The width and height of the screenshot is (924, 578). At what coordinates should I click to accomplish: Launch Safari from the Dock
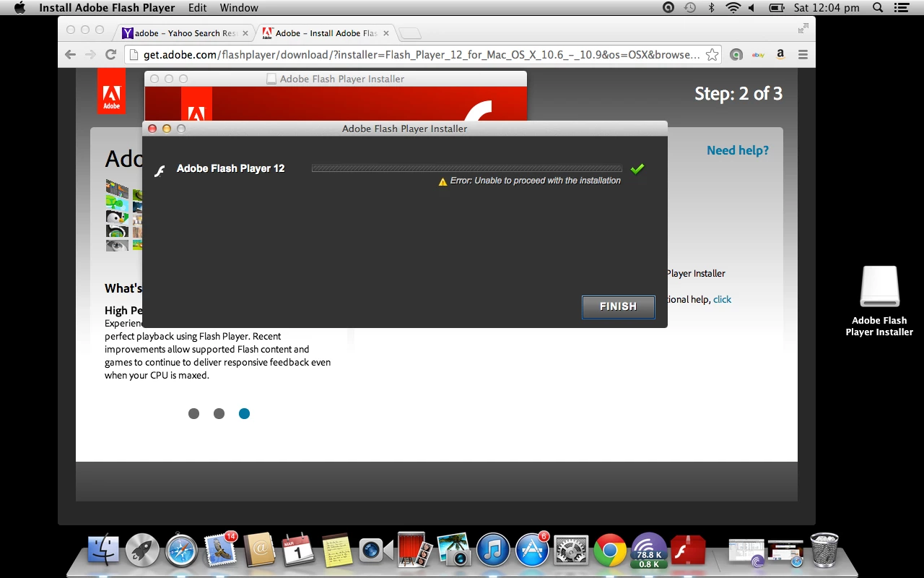(x=181, y=551)
